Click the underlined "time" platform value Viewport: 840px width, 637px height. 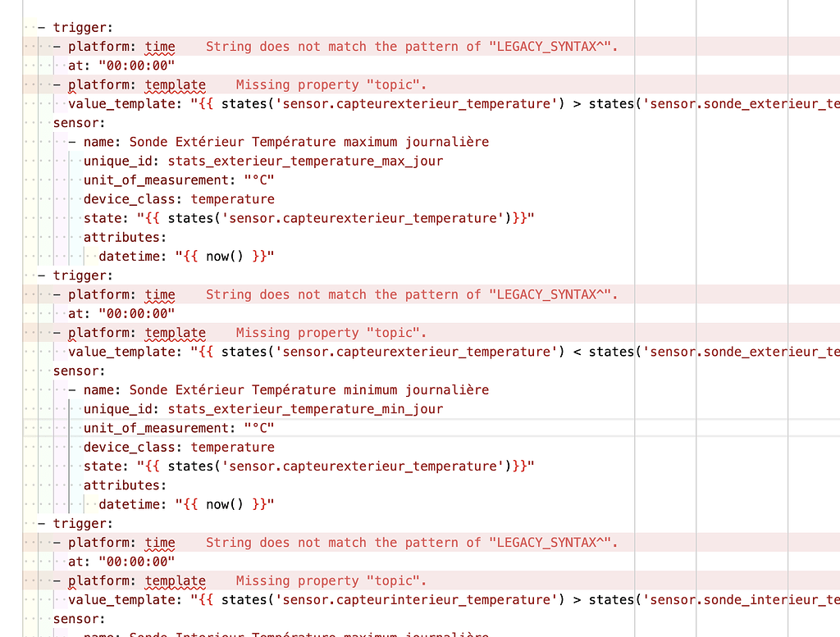point(159,46)
